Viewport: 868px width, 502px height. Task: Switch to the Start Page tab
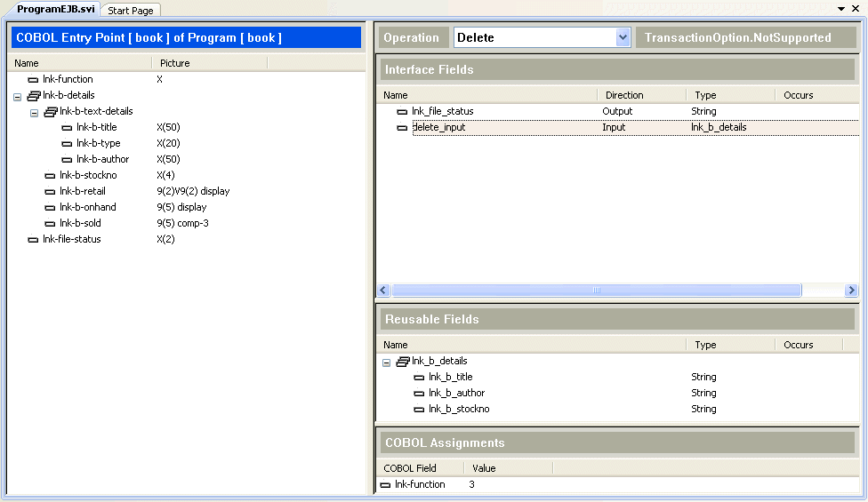point(130,11)
